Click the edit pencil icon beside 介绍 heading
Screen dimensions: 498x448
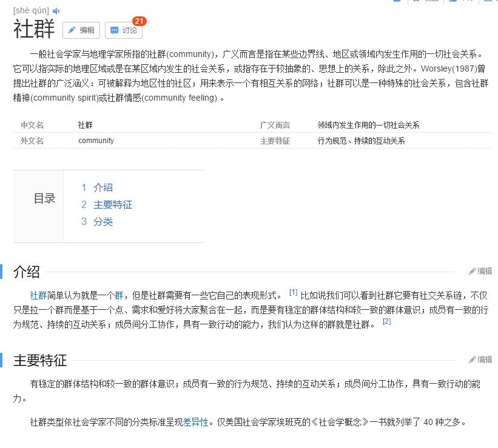point(471,271)
